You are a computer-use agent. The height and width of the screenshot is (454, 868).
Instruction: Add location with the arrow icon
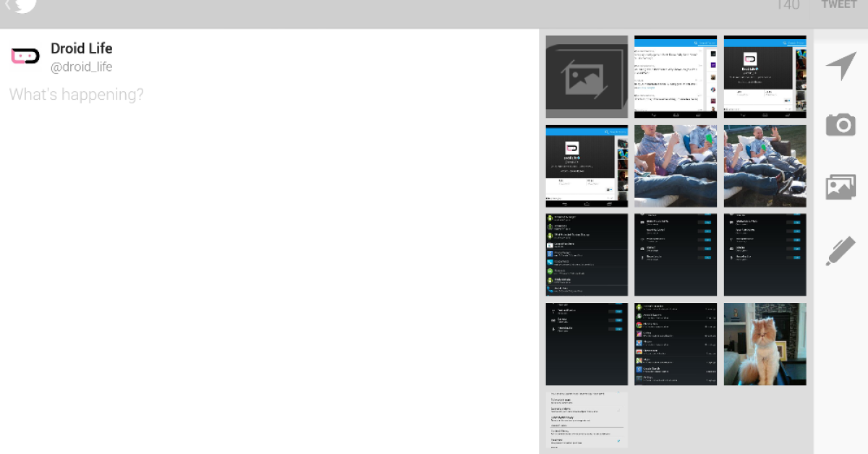[841, 66]
